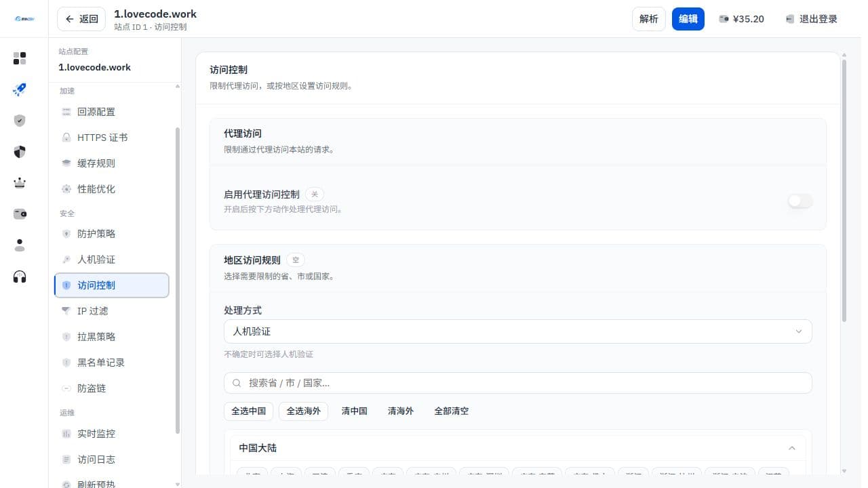This screenshot has width=868, height=488.
Task: Open 人机验证 sidebar item
Action: coord(112,260)
